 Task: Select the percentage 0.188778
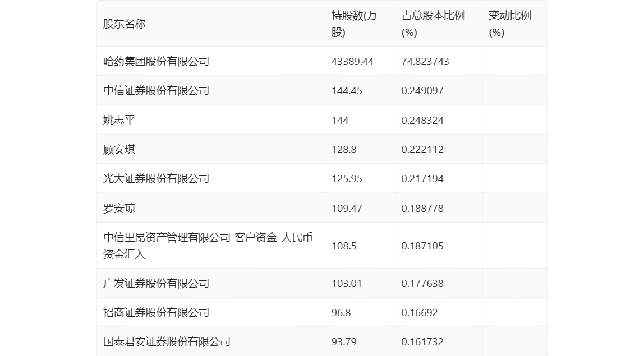coord(422,208)
